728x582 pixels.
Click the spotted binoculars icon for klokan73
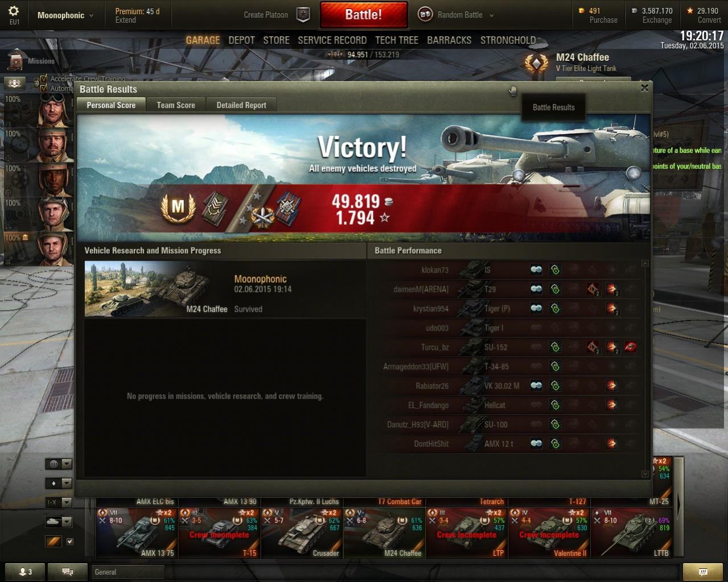[x=536, y=270]
